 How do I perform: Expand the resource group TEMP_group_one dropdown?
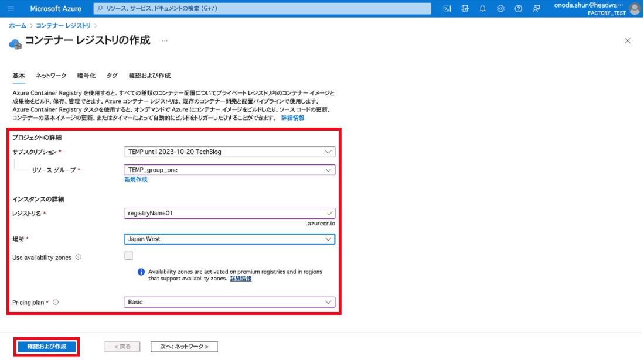230,170
